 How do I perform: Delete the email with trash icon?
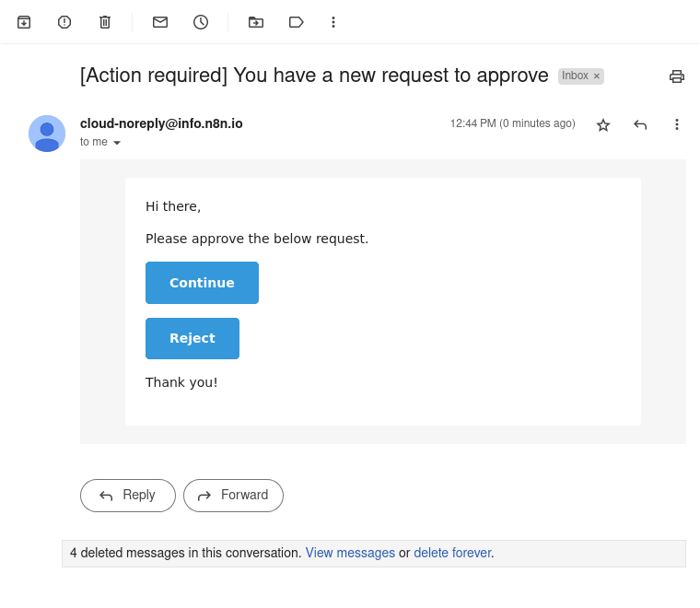point(105,22)
